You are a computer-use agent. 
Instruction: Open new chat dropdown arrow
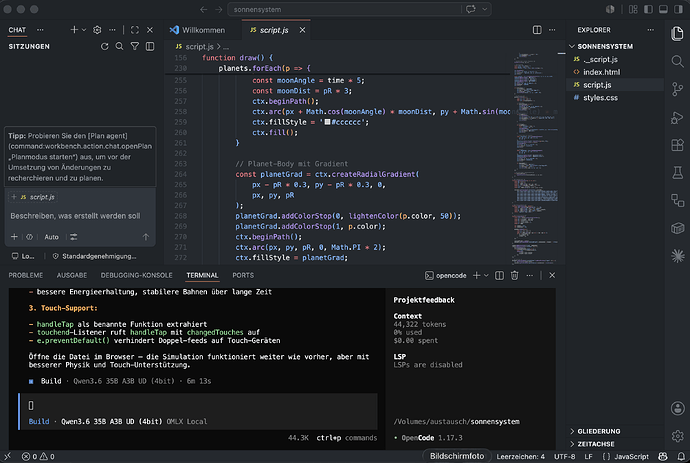(x=84, y=30)
